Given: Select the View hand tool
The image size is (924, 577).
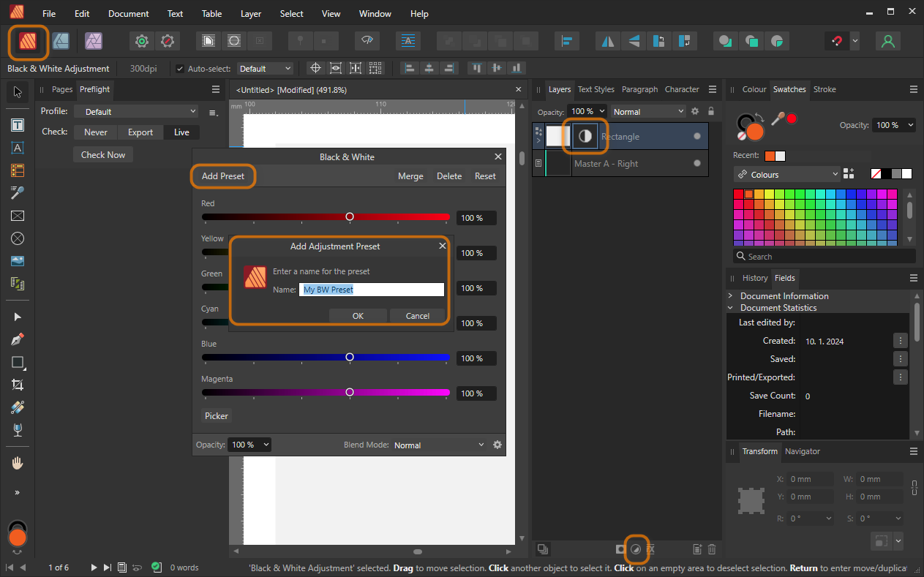Looking at the screenshot, I should pyautogui.click(x=18, y=464).
